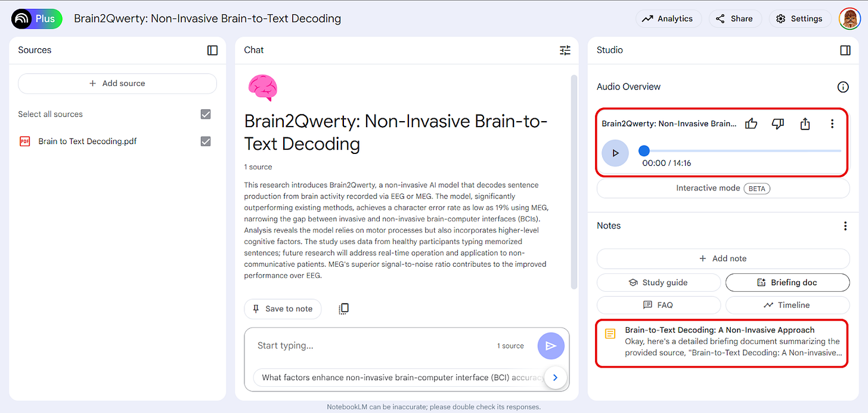This screenshot has height=413, width=868.
Task: Click the pink brain emoji
Action: [262, 88]
